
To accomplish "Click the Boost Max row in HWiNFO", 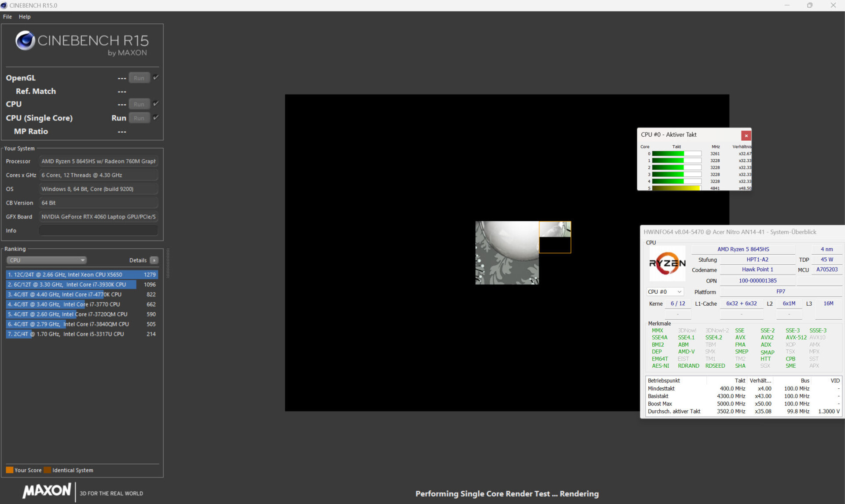I will tap(743, 404).
